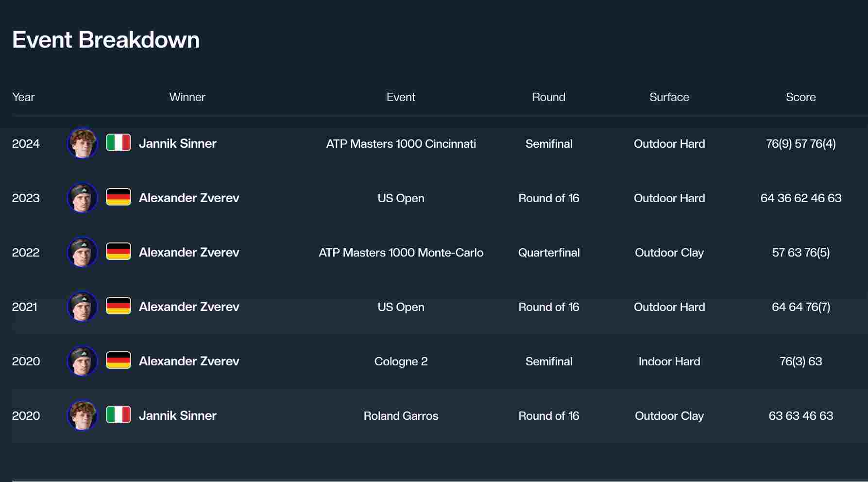Click Sinner's avatar in the Roland Garros row
The height and width of the screenshot is (482, 868).
click(x=82, y=415)
